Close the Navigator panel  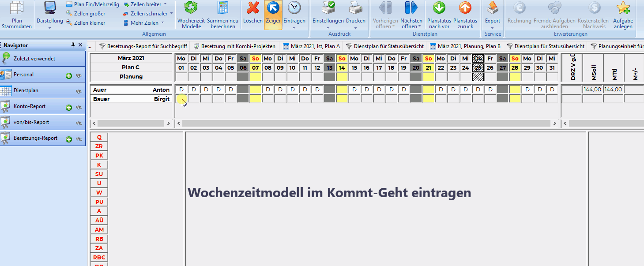pos(80,45)
